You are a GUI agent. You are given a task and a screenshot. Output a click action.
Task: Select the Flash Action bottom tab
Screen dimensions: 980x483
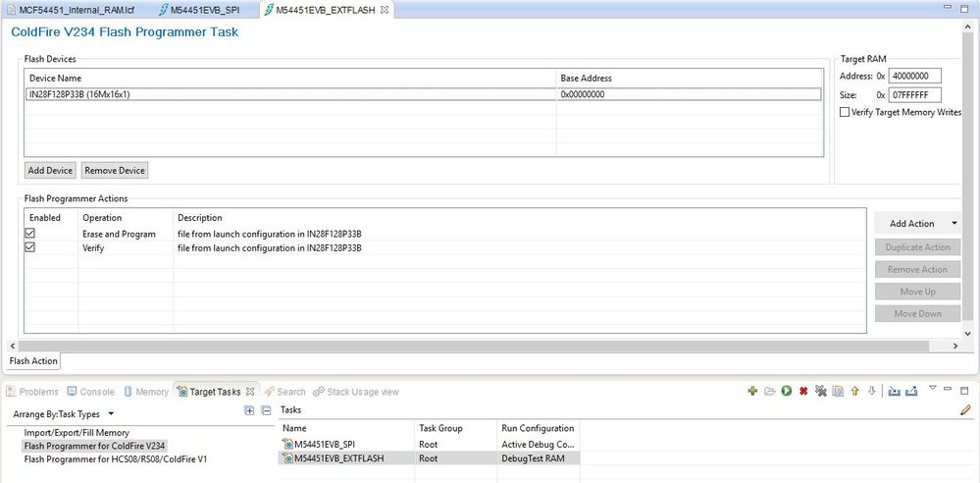[33, 361]
